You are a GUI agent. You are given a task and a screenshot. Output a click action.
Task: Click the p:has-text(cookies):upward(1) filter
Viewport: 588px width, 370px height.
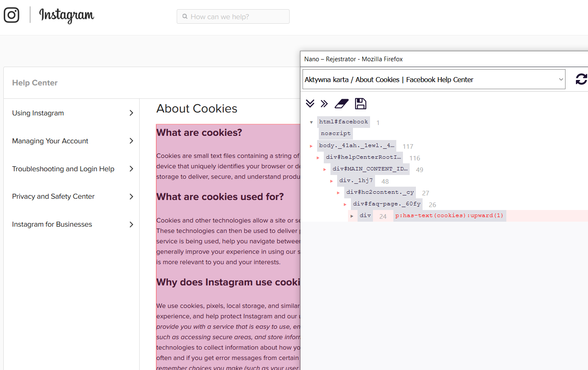[x=449, y=215]
